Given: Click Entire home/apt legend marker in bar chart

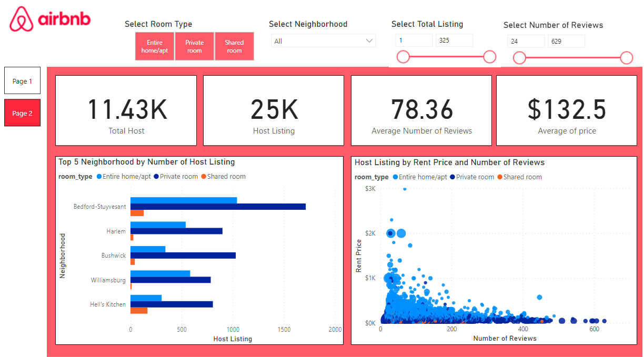Looking at the screenshot, I should pos(99,177).
